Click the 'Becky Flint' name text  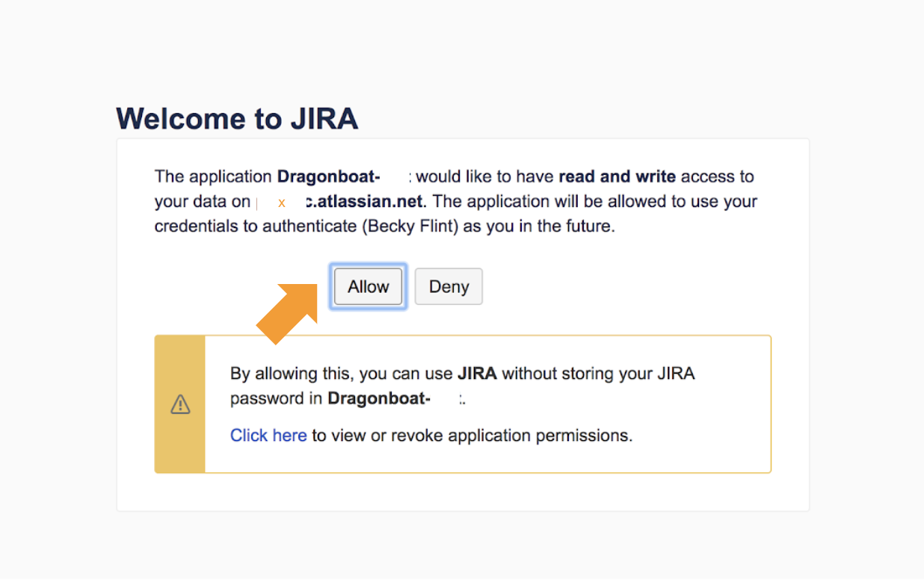click(412, 226)
